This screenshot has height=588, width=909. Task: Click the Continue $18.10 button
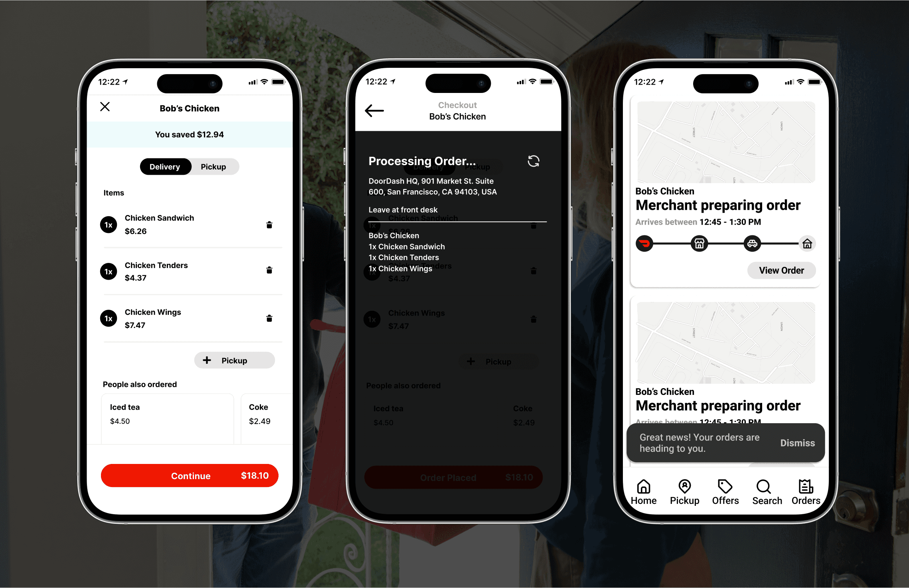point(190,475)
